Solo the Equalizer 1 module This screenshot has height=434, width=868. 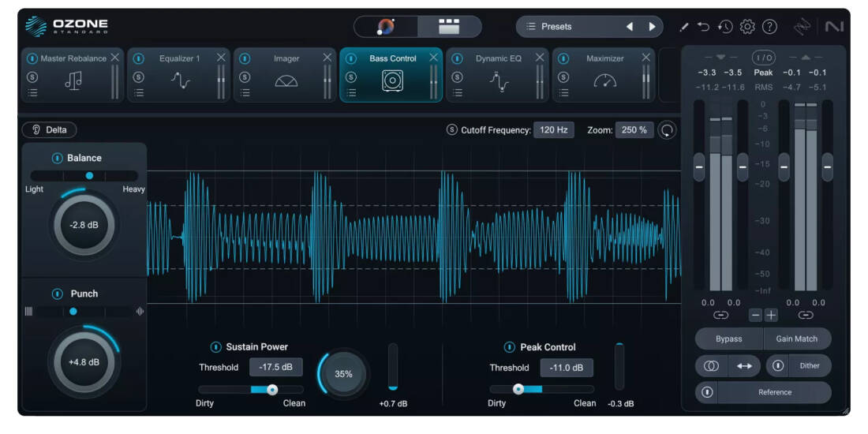click(x=138, y=77)
